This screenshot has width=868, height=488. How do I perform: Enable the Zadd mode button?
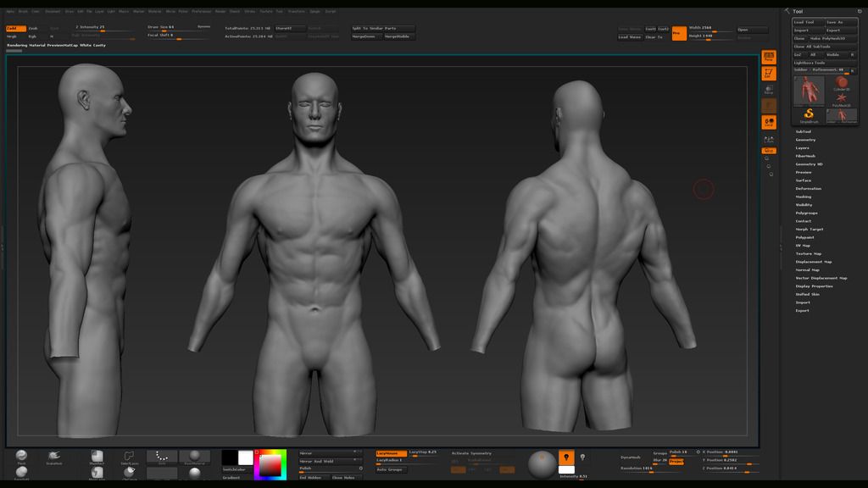click(15, 28)
